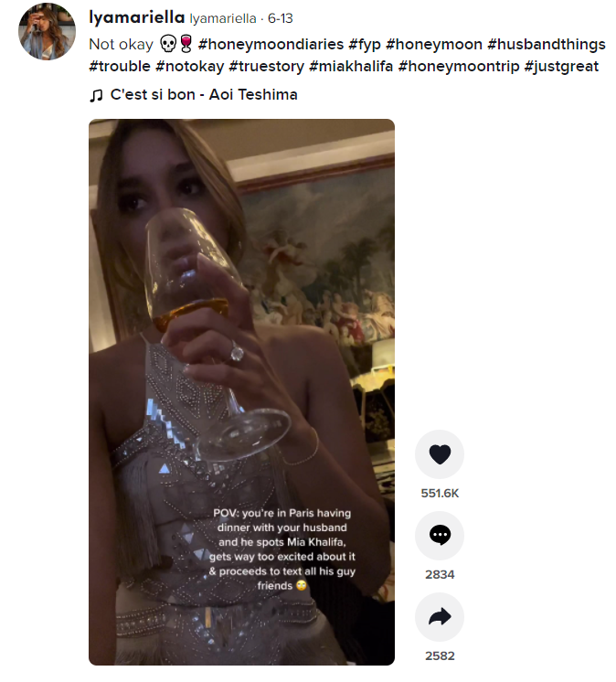The width and height of the screenshot is (616, 682).
Task: Open the #honeymoontrip hashtag
Action: point(459,67)
